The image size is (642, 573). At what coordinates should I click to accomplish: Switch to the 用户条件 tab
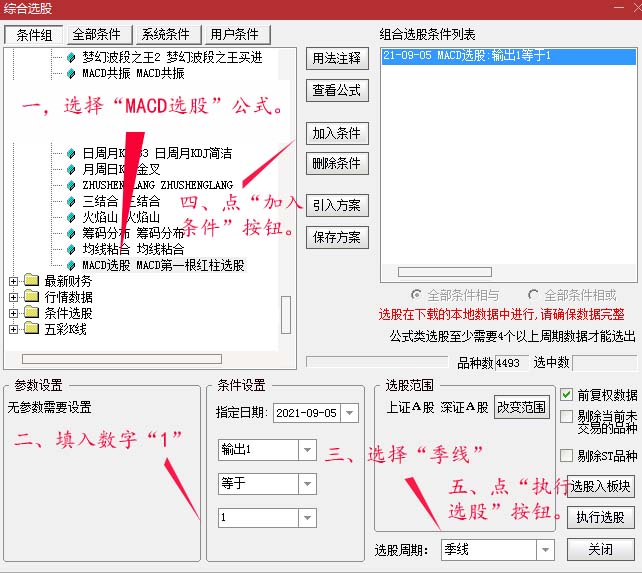pyautogui.click(x=237, y=34)
